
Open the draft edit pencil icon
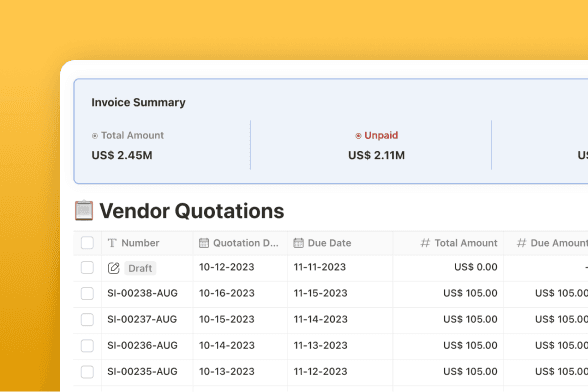pyautogui.click(x=113, y=268)
